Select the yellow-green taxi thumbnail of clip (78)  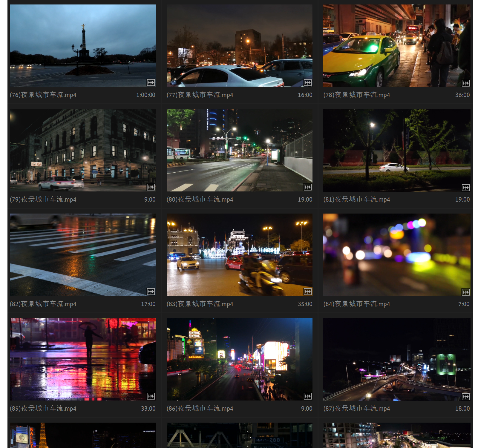[x=397, y=46]
